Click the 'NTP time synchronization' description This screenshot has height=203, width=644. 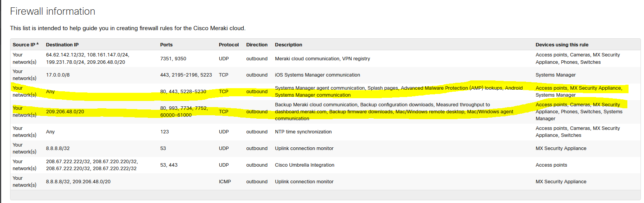pos(303,132)
